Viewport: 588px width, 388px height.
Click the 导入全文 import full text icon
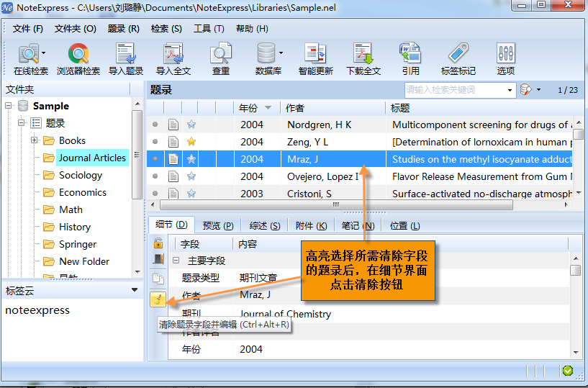[173, 54]
